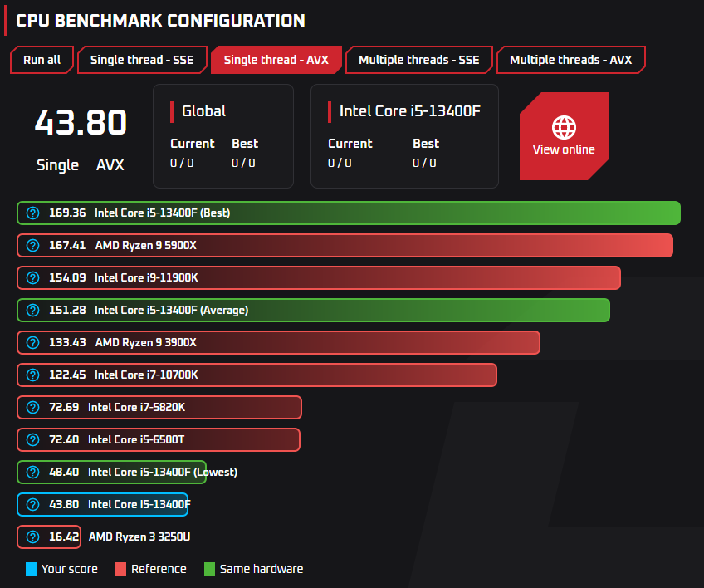The width and height of the screenshot is (704, 588).
Task: Select the 122.45 score value
Action: [67, 375]
